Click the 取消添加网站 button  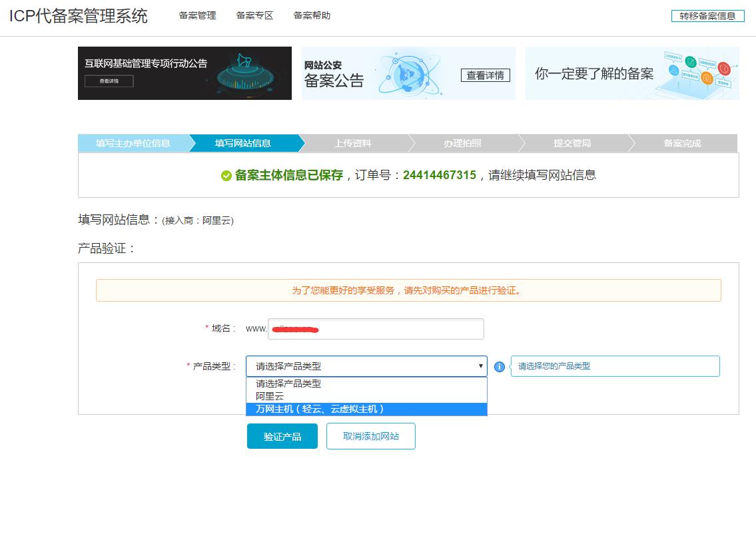point(370,436)
